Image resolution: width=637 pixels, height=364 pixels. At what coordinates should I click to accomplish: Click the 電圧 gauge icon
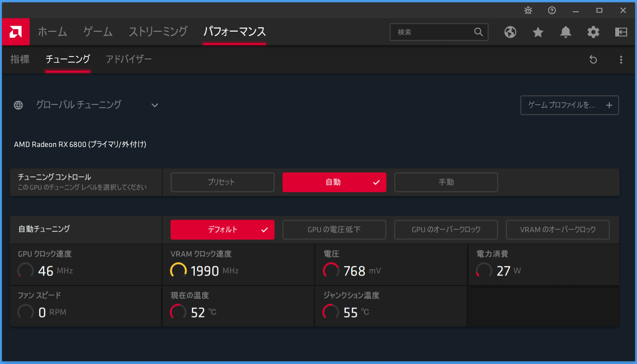coord(331,271)
